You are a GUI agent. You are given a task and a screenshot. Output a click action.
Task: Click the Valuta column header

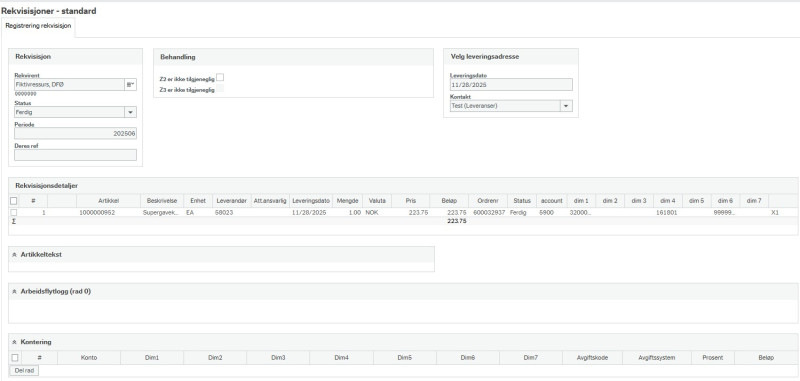tap(377, 201)
